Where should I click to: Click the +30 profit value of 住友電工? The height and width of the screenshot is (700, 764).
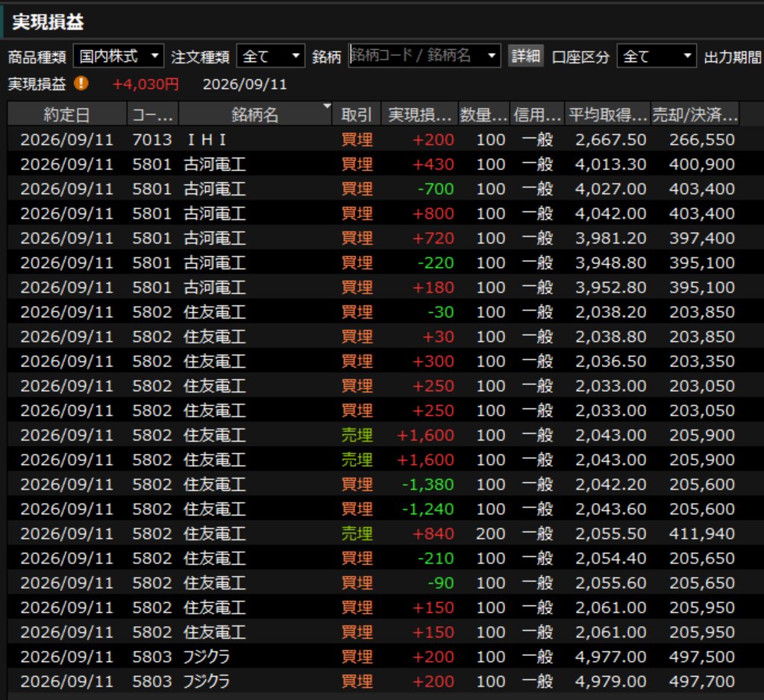pos(437,337)
